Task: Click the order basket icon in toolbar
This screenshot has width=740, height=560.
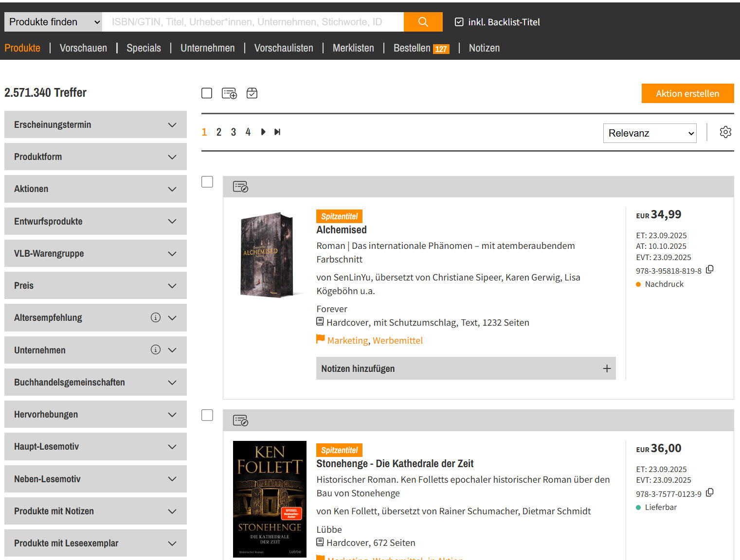Action: (252, 93)
